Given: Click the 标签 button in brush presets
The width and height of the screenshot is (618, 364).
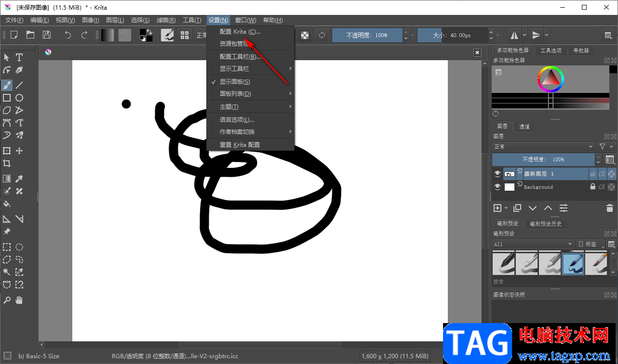Looking at the screenshot, I should click(591, 244).
